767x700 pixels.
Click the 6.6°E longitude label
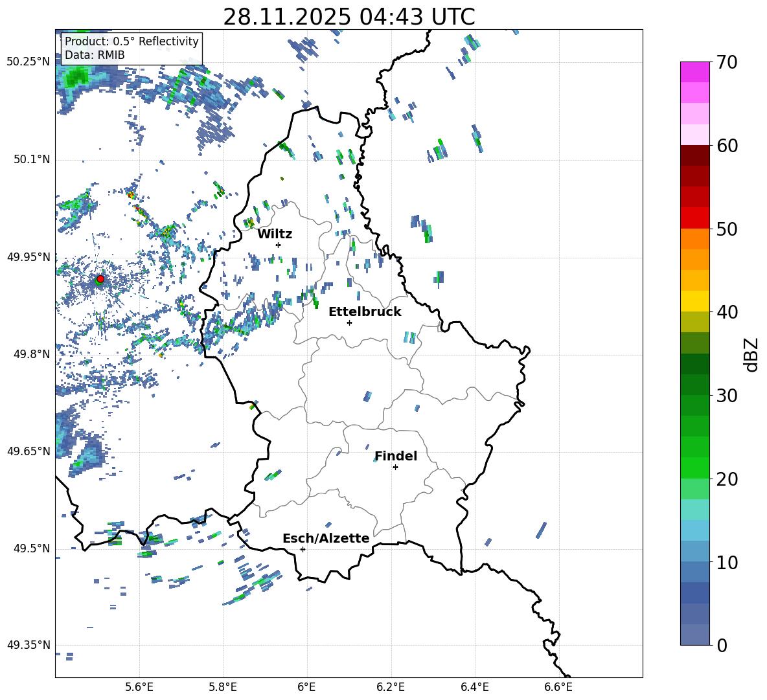click(x=558, y=687)
